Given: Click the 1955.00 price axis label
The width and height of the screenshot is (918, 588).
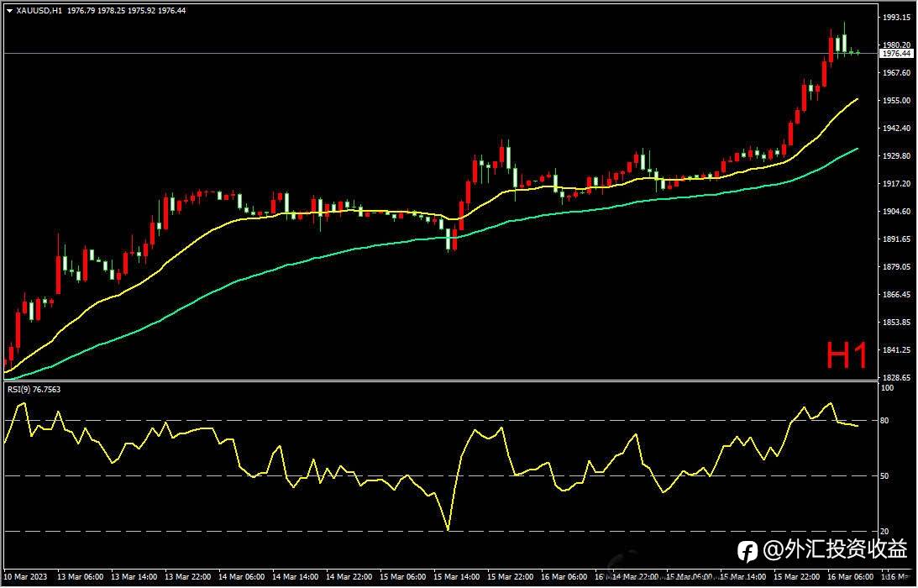Looking at the screenshot, I should pyautogui.click(x=896, y=100).
